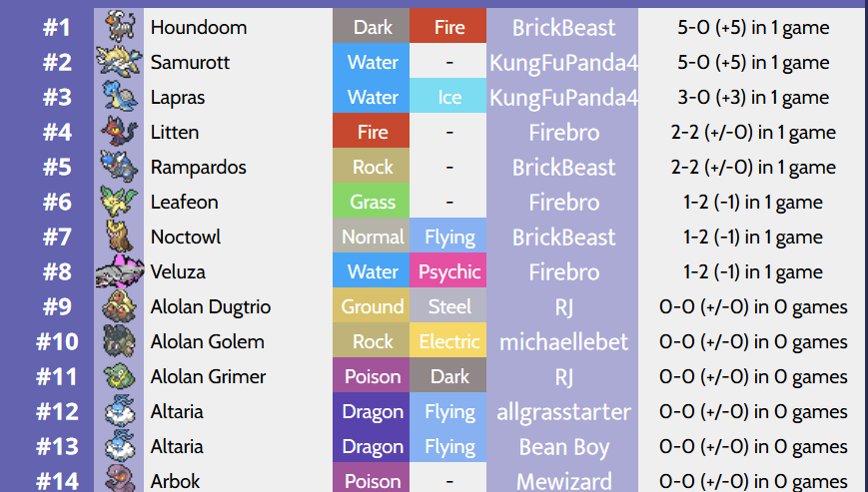Viewport: 868px width, 492px height.
Task: Select the Arbok sprite icon
Action: [119, 479]
